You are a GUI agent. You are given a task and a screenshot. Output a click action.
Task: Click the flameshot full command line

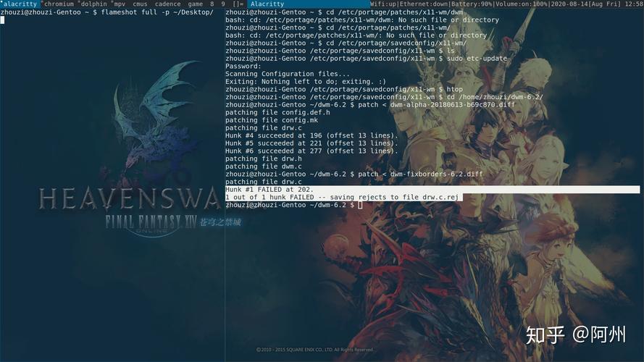coord(106,12)
